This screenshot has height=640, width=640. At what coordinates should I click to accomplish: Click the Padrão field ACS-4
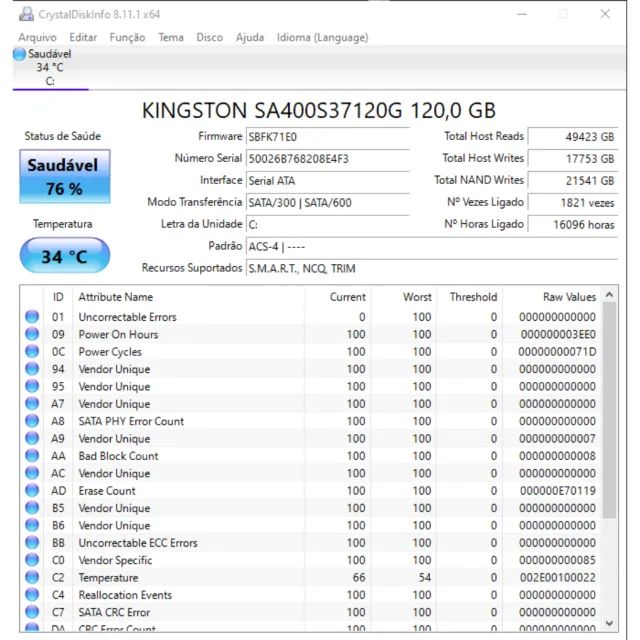pos(432,247)
